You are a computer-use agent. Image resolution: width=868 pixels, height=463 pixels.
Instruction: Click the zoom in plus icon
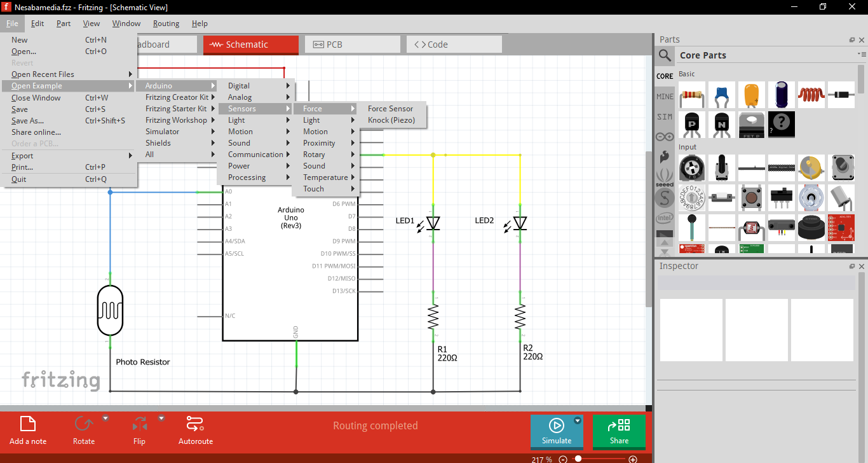(x=632, y=459)
